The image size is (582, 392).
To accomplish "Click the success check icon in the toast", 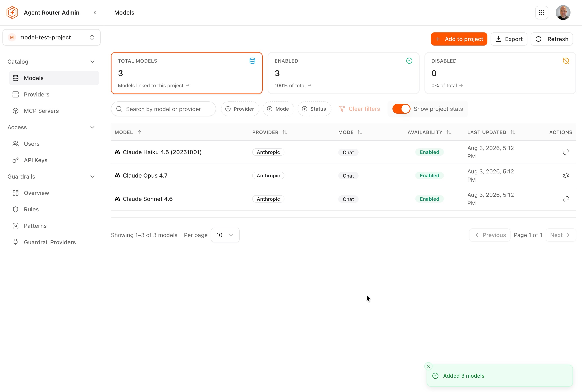I will tap(435, 376).
